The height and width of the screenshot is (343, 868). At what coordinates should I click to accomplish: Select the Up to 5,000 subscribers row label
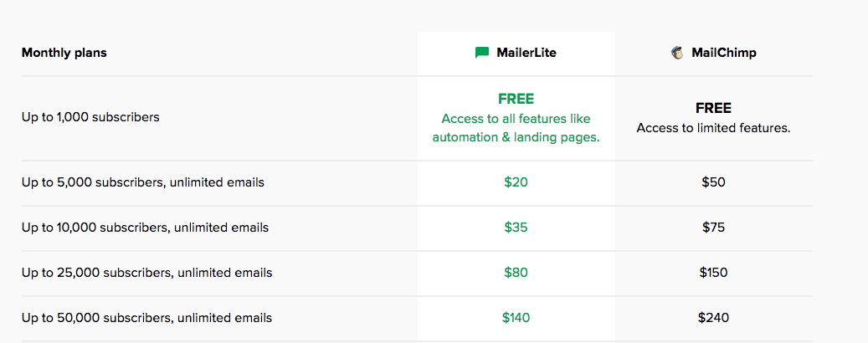click(x=143, y=182)
